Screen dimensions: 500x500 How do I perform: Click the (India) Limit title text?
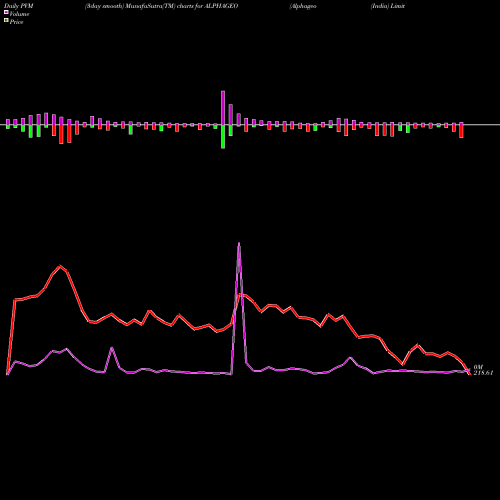coord(388,6)
